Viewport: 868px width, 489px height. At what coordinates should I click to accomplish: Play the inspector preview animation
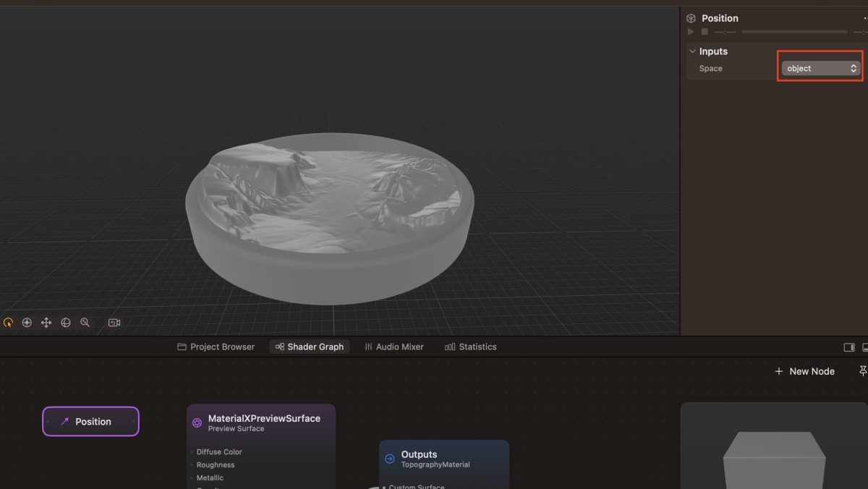pos(691,32)
